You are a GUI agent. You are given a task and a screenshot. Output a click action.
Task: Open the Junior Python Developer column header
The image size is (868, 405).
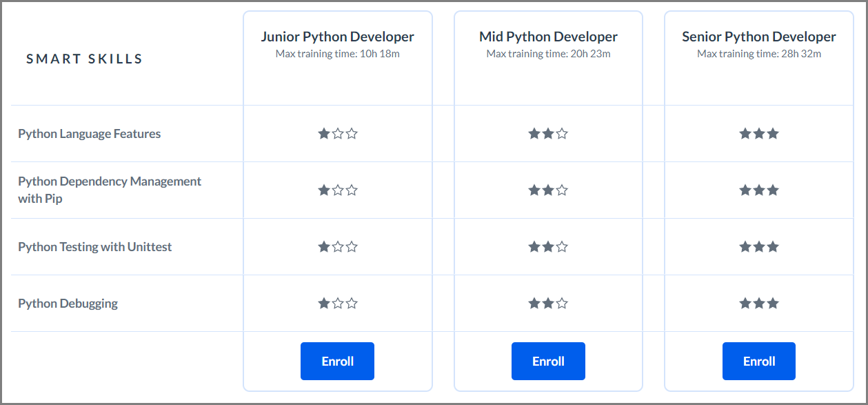pos(337,36)
